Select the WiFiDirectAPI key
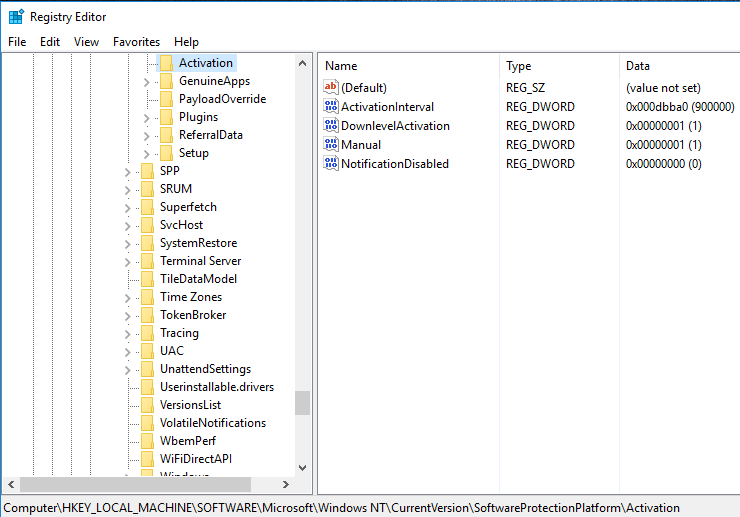740x517 pixels. click(x=196, y=458)
